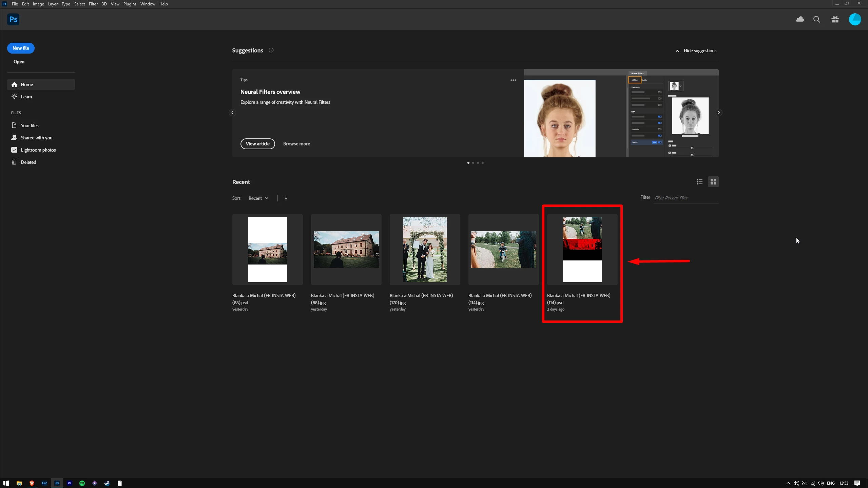868x488 pixels.
Task: Click the Photoshop home logo icon
Action: point(13,19)
